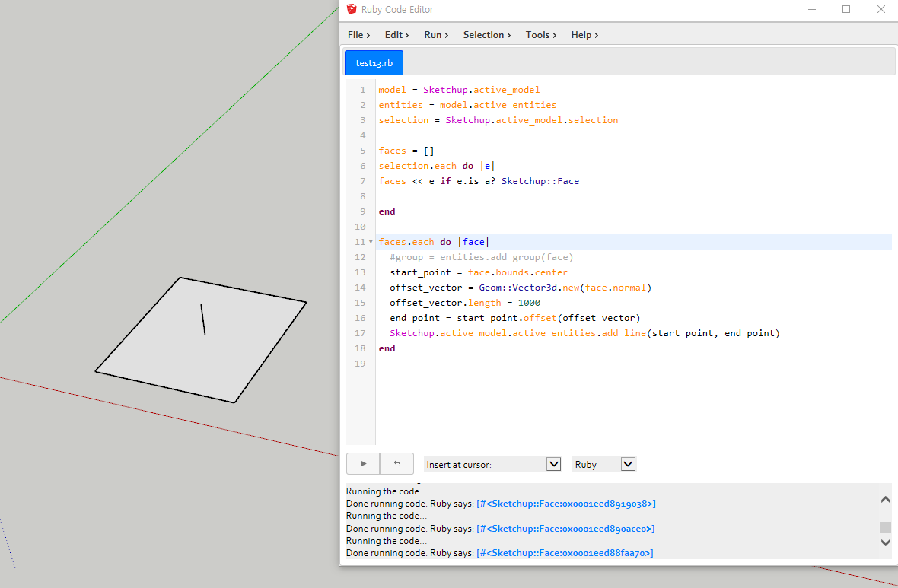Click line number 13 in gutter
This screenshot has height=588, width=898.
pos(360,272)
